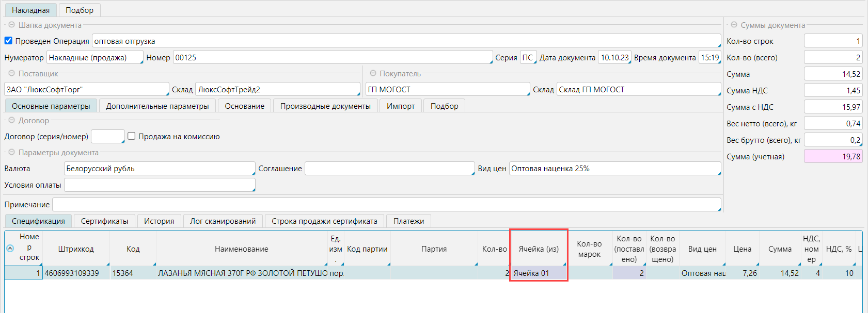Toggle the Проведен checkbox
This screenshot has height=313, width=868.
point(8,41)
